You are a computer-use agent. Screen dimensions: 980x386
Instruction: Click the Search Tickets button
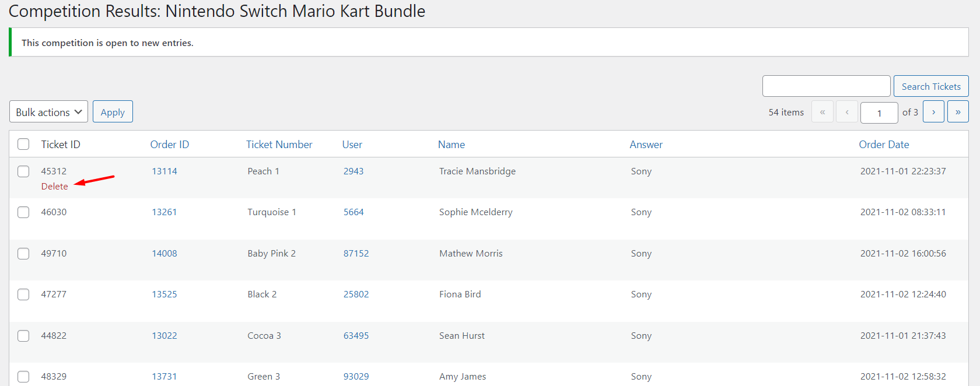[x=931, y=86]
